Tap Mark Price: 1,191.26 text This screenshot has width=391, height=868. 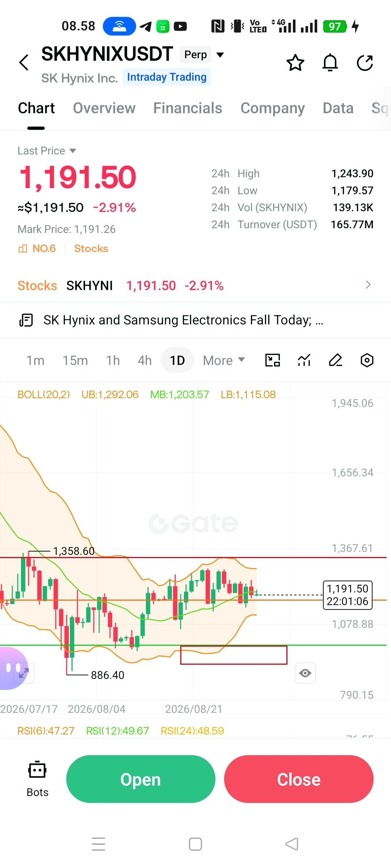pos(67,229)
